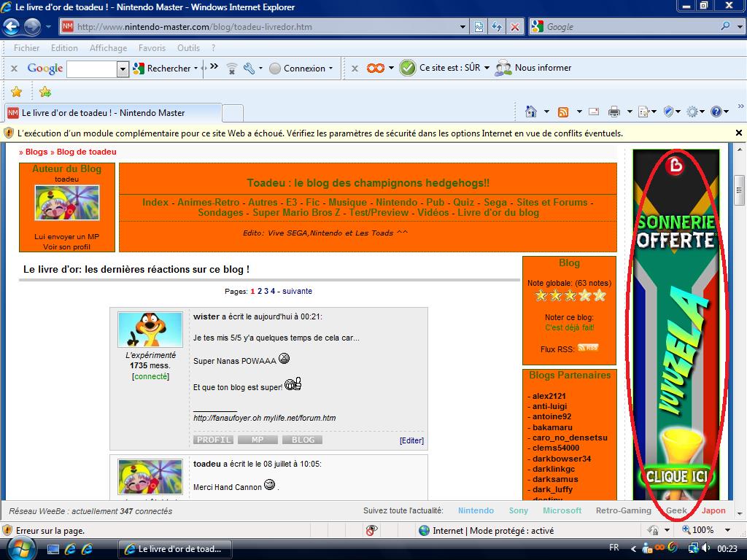Click the Read Mail icon
This screenshot has width=747, height=560.
pyautogui.click(x=594, y=112)
